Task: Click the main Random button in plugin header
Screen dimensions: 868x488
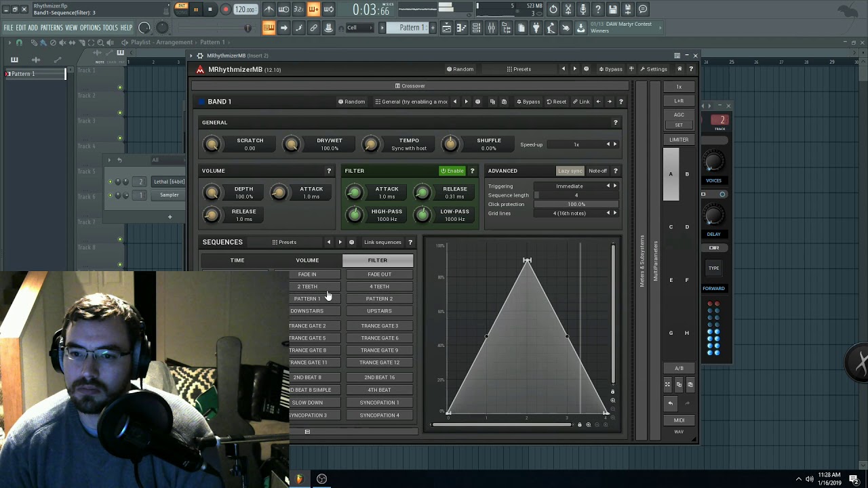Action: pos(460,69)
